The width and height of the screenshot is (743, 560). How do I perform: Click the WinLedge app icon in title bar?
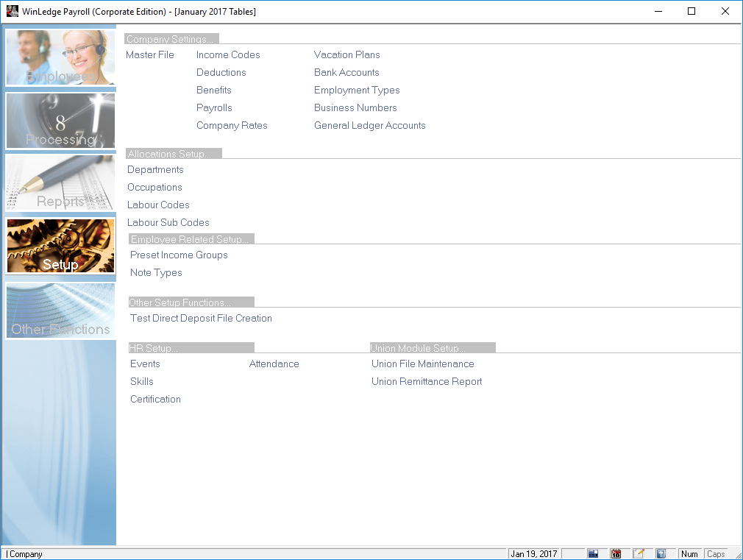click(12, 12)
